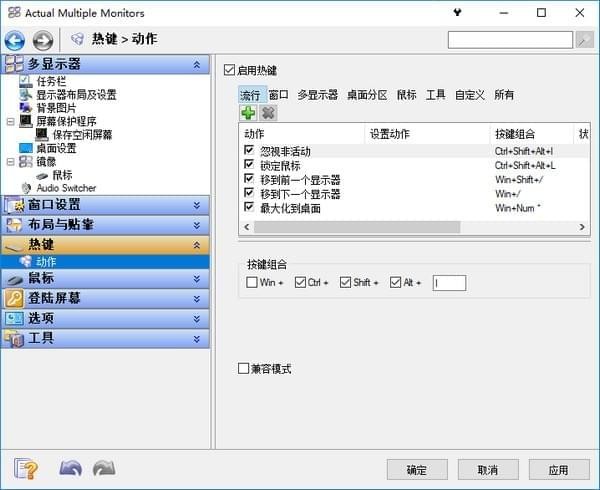600x490 pixels.
Task: Click the search magnifier button
Action: [585, 40]
